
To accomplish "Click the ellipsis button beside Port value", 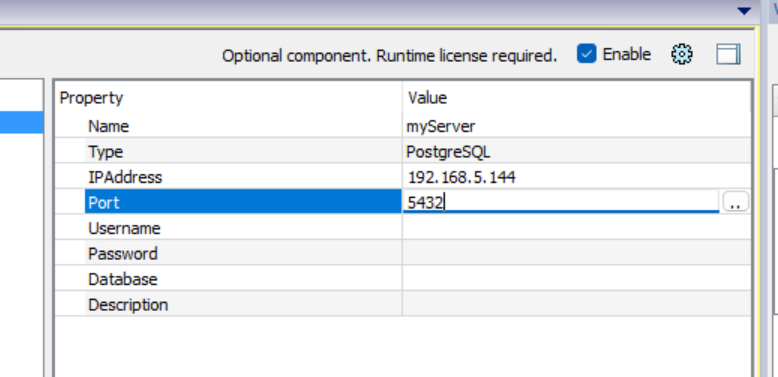I will [735, 202].
